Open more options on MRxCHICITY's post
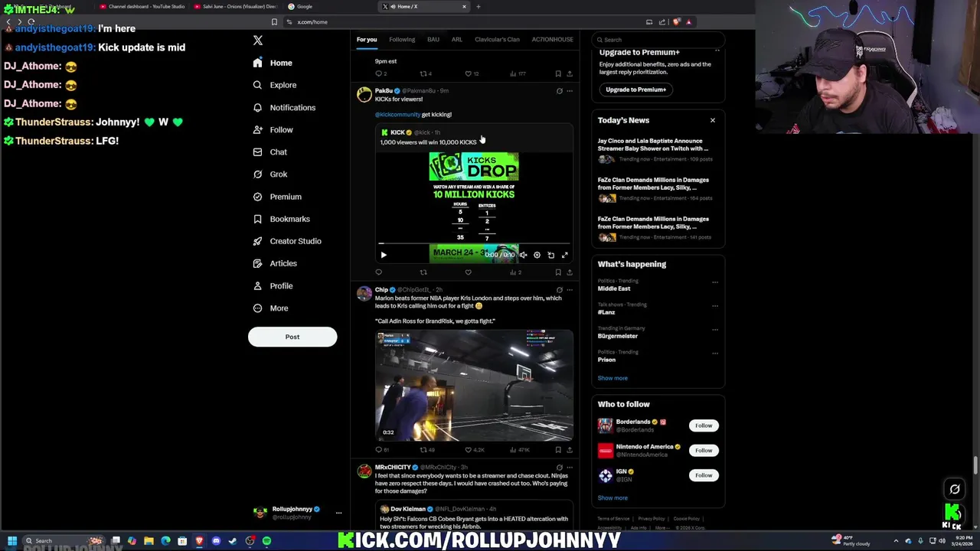This screenshot has height=551, width=980. point(570,468)
